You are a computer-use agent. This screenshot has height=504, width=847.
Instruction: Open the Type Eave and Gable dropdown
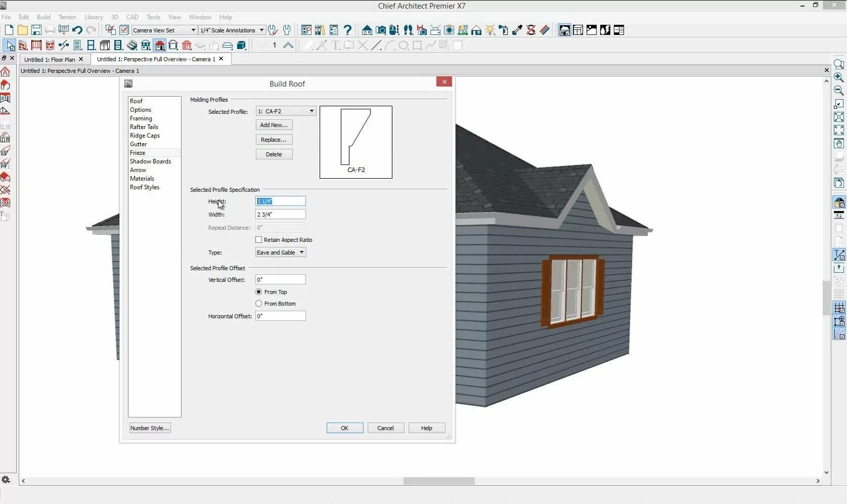click(x=281, y=253)
